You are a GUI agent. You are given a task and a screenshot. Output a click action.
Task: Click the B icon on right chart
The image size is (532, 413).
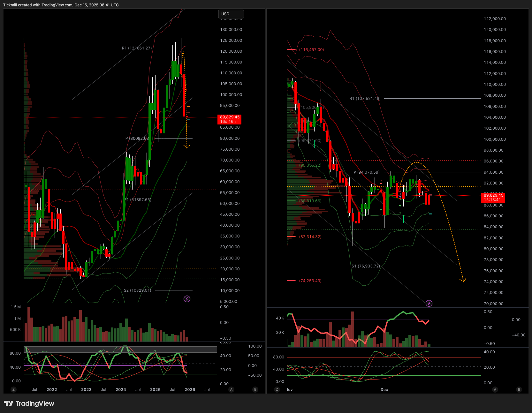[519, 389]
